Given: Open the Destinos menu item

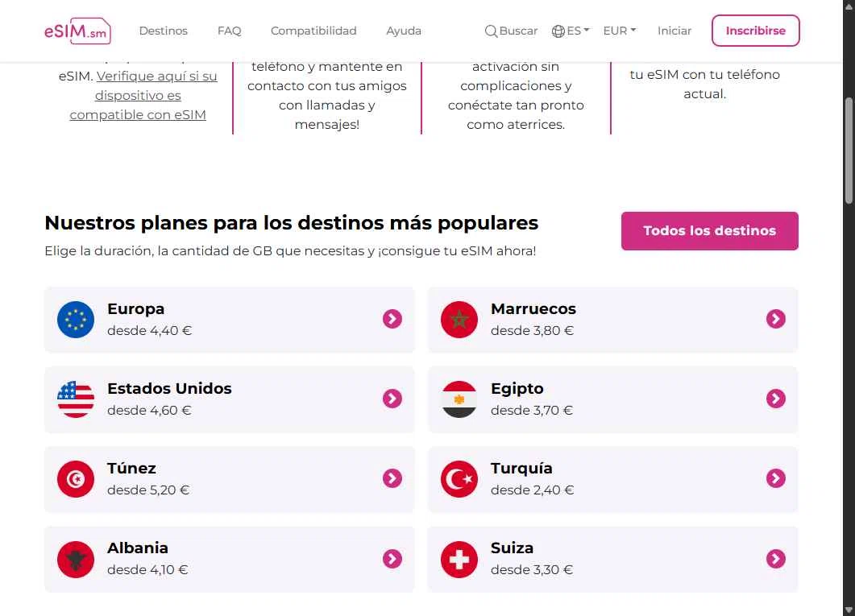Looking at the screenshot, I should pyautogui.click(x=163, y=31).
